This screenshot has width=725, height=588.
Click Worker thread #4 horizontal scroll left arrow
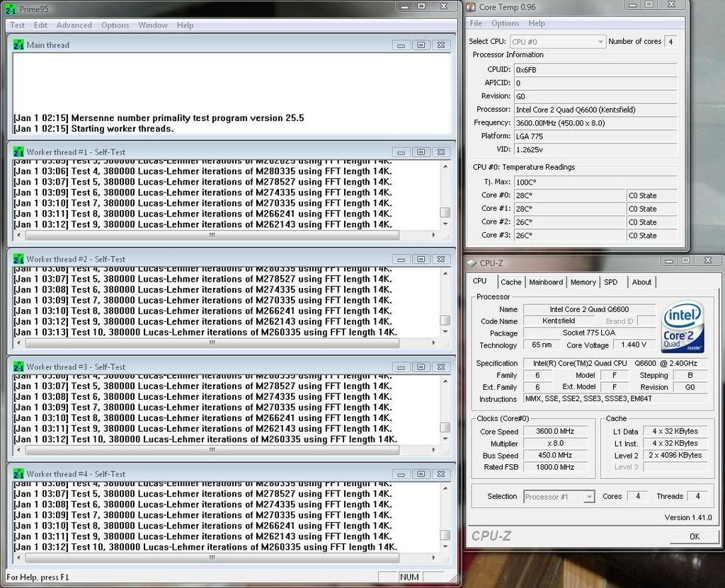tap(18, 558)
